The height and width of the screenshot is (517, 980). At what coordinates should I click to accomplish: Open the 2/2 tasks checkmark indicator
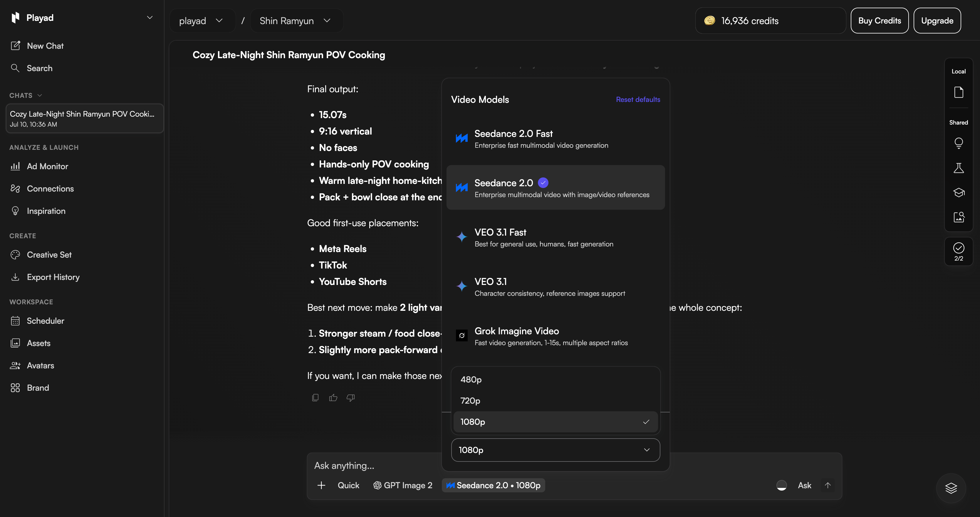click(958, 251)
